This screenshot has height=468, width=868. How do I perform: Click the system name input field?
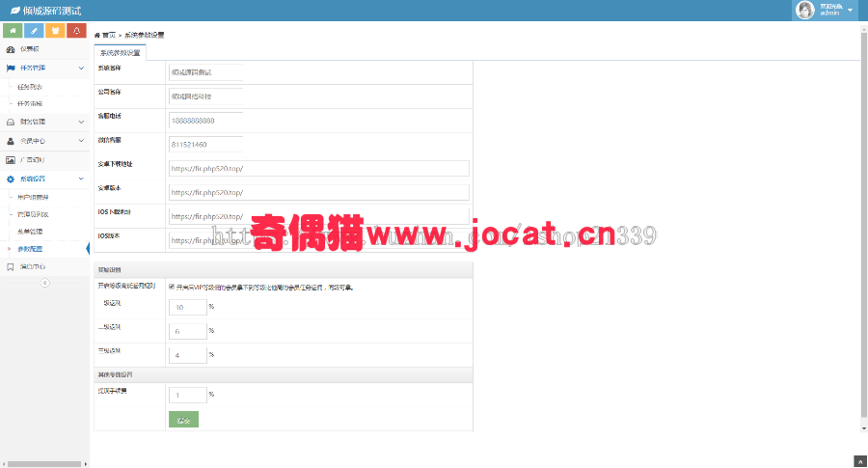206,72
